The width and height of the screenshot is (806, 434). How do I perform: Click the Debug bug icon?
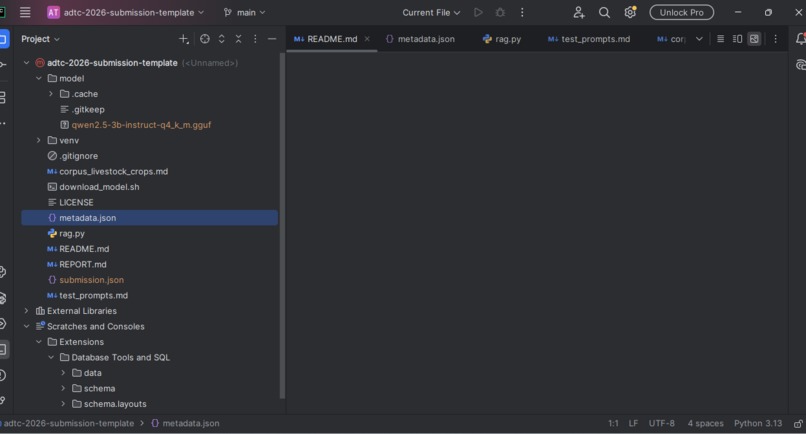pyautogui.click(x=500, y=12)
